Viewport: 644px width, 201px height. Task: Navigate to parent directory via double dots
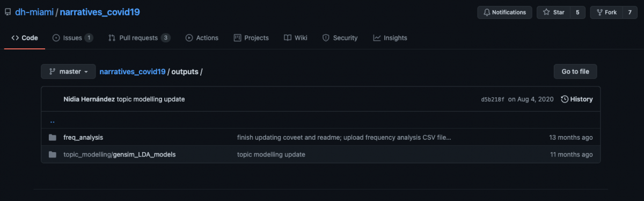(x=52, y=121)
